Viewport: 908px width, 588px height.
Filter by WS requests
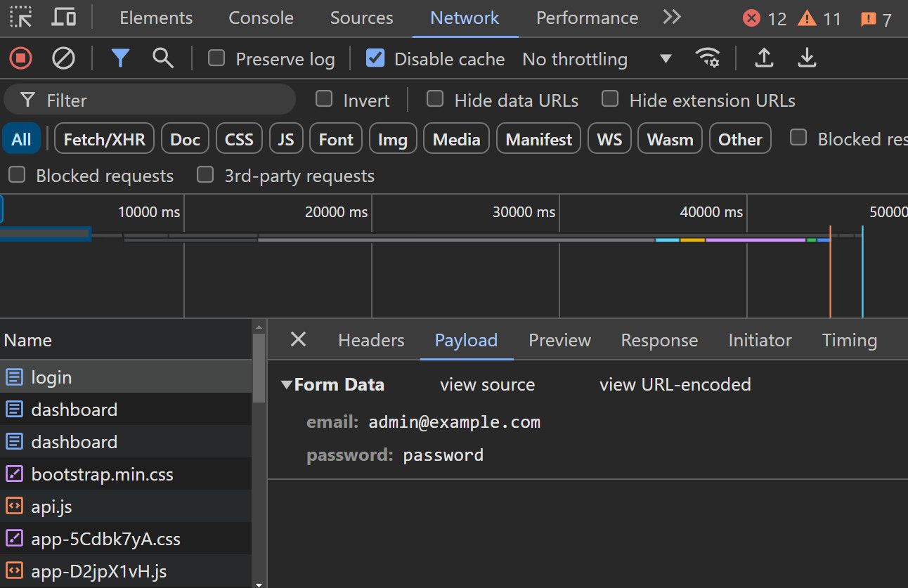(x=609, y=139)
